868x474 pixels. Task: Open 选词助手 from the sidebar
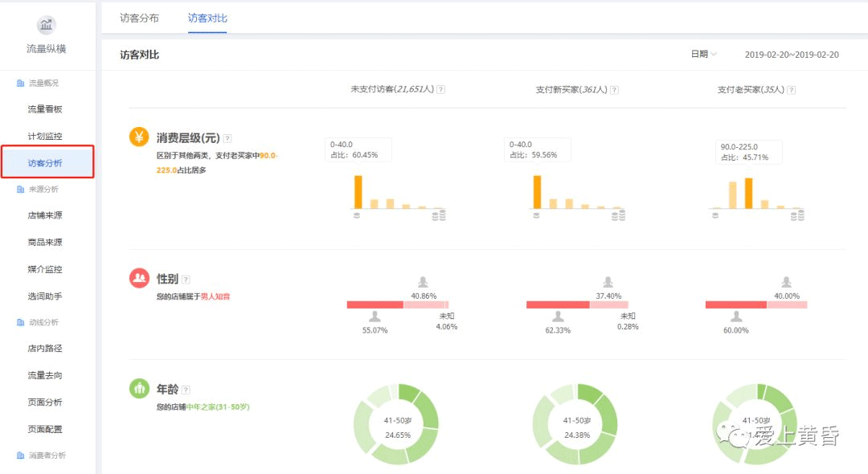point(45,296)
